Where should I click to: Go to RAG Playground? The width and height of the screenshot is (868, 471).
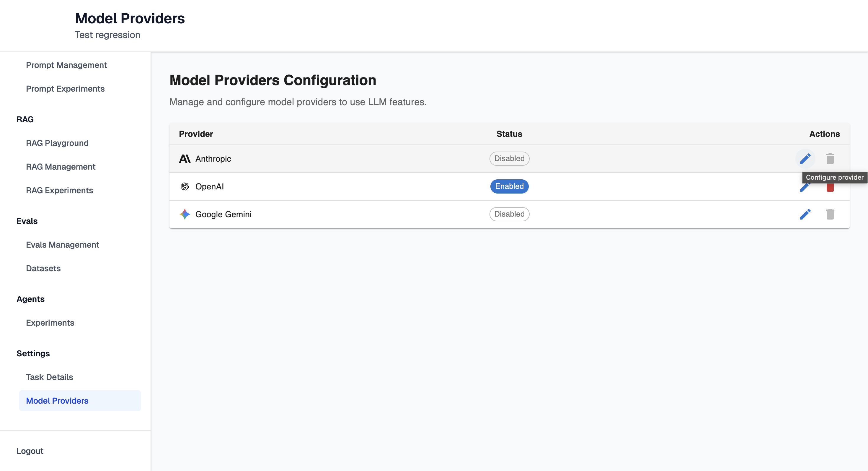pos(57,143)
